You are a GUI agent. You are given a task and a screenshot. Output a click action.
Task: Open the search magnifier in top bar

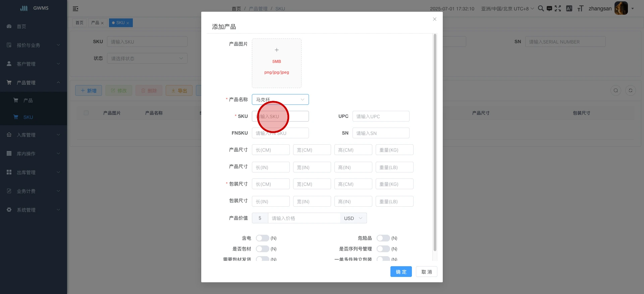point(541,8)
